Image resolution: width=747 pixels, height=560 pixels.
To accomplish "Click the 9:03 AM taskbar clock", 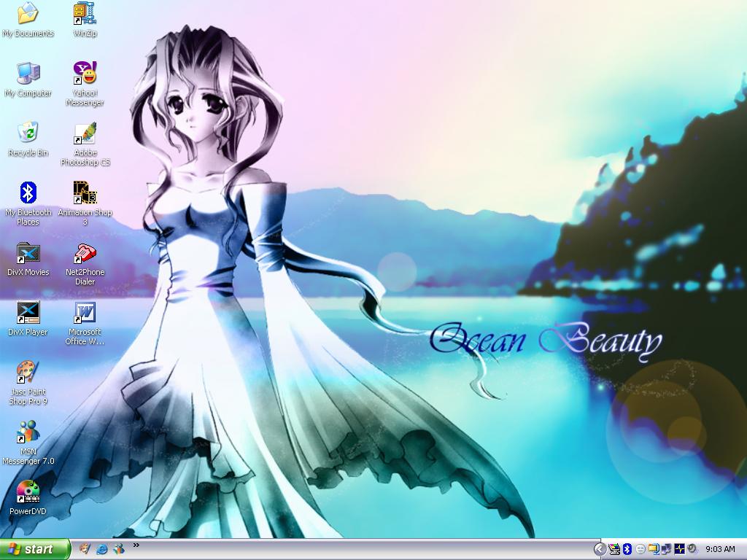I will coord(720,549).
